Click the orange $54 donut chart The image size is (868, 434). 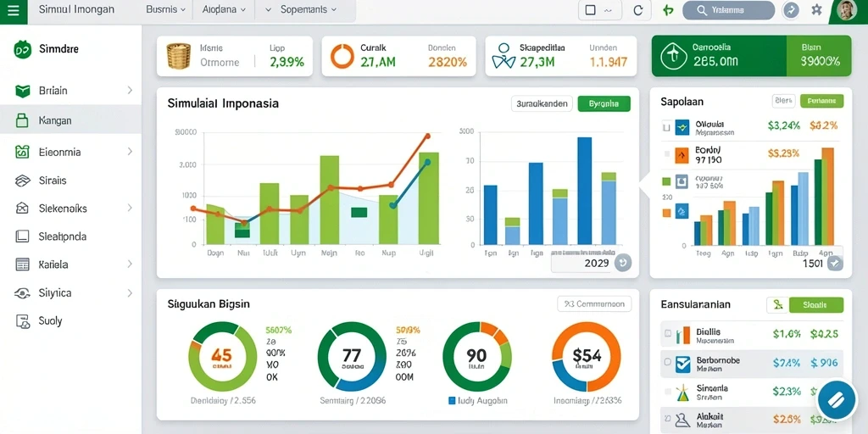(x=587, y=357)
